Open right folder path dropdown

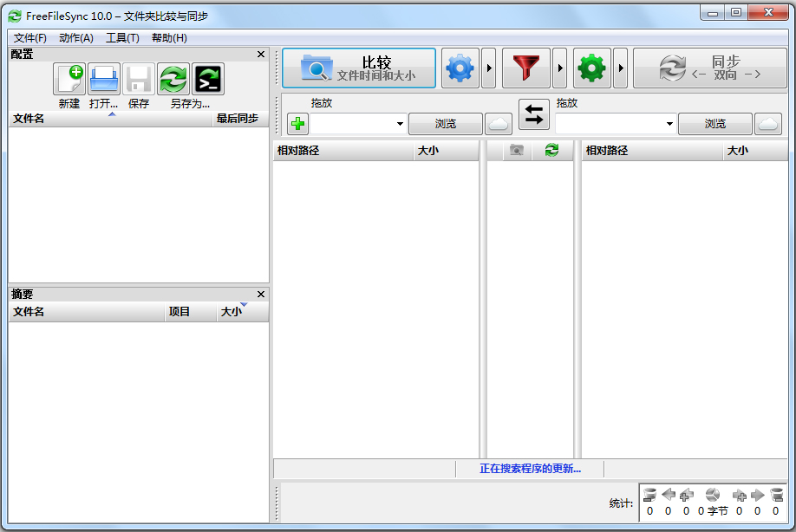coord(669,124)
